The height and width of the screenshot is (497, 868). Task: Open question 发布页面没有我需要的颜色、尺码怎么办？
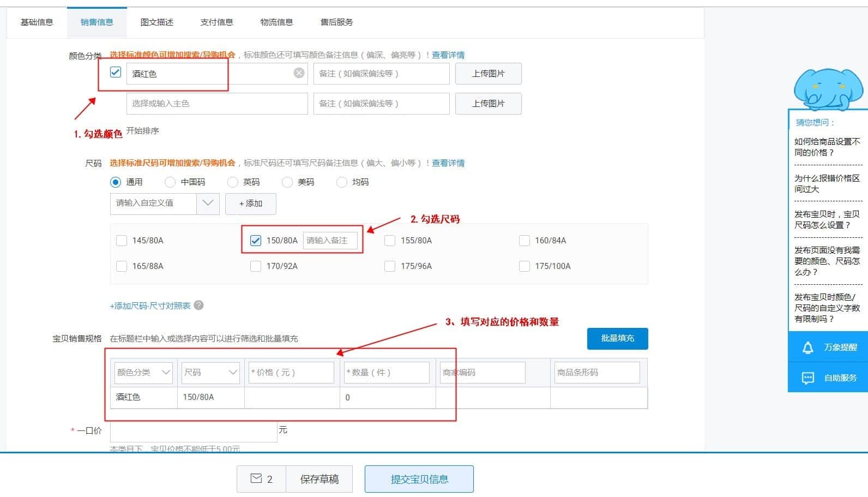click(x=827, y=261)
